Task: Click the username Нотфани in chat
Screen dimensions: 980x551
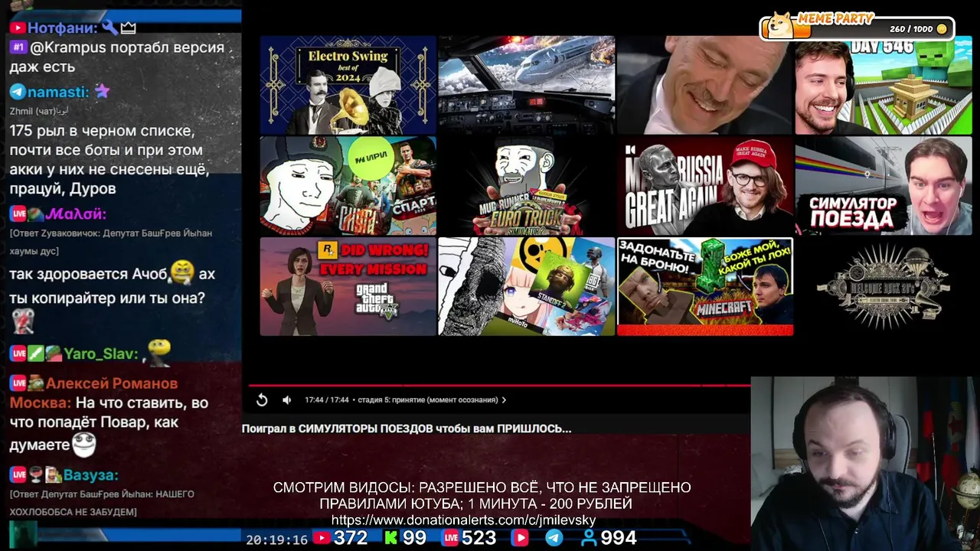Action: (x=62, y=28)
